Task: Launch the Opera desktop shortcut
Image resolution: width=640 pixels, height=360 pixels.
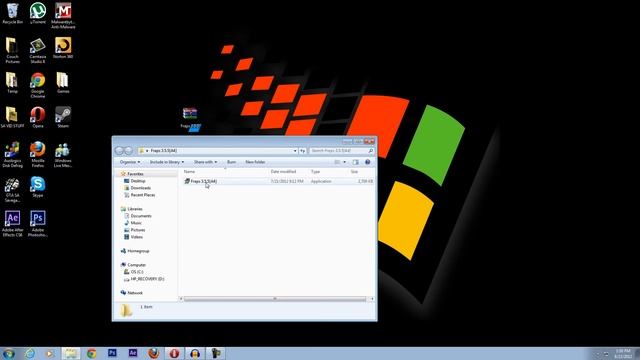Action: [x=38, y=118]
